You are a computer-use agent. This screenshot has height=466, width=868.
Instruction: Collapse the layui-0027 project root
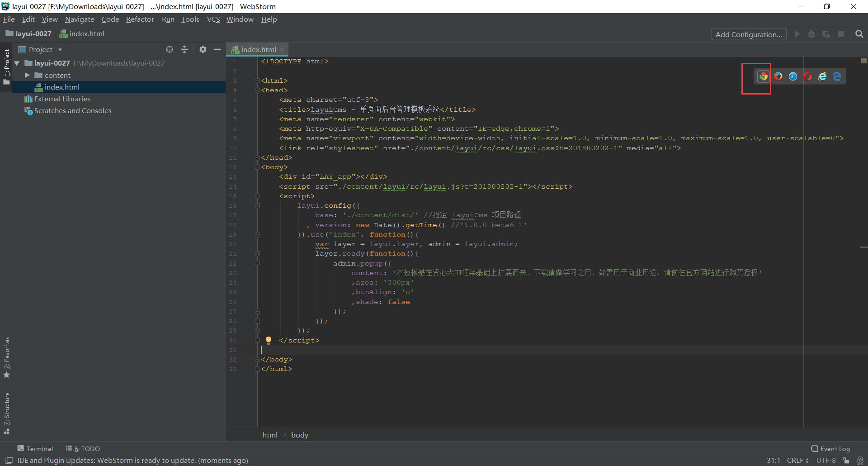click(17, 63)
